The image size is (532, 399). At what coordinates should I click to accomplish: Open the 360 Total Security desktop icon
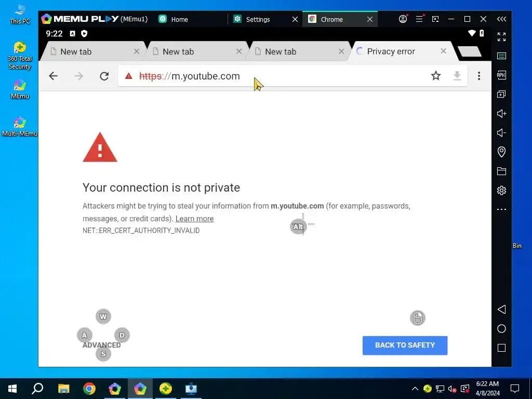[20, 56]
